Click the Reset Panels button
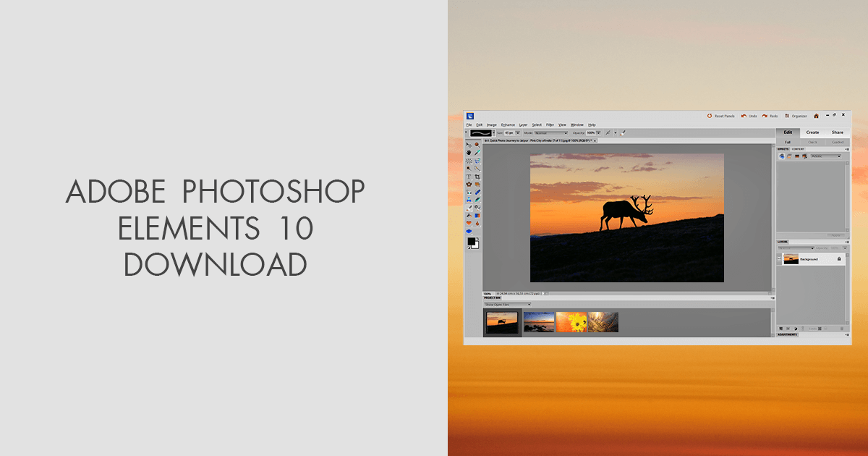Viewport: 868px width, 456px height. coord(721,116)
